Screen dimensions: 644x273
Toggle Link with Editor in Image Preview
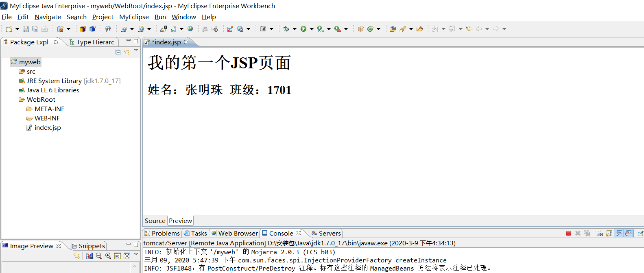coord(77,256)
